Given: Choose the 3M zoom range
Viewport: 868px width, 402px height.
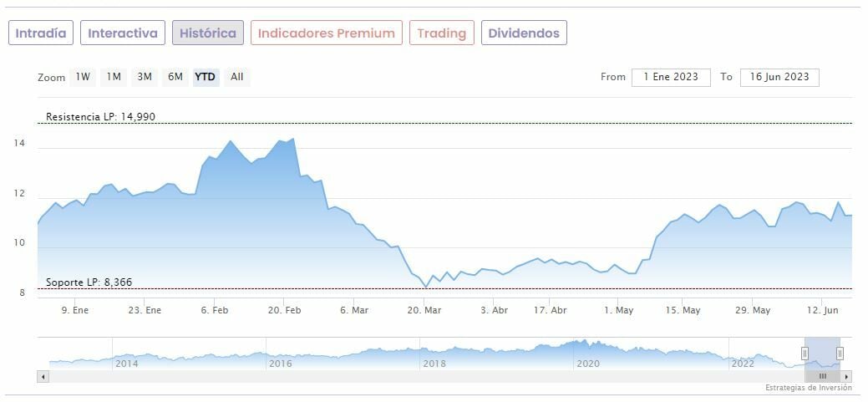Looking at the screenshot, I should [145, 77].
